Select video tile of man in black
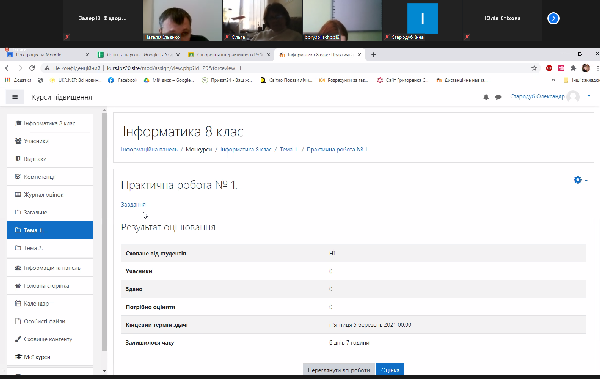Screen dimensions: 600x379 point(182,20)
